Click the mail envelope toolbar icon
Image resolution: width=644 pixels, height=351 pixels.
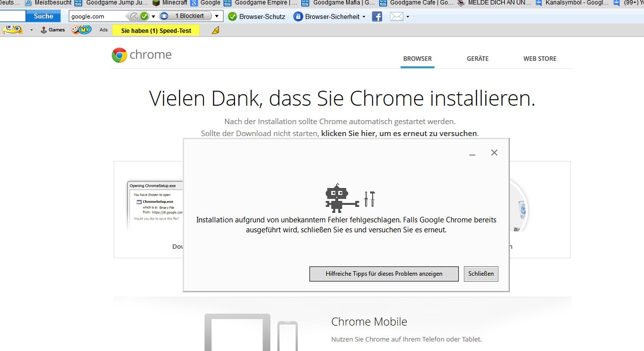click(397, 16)
